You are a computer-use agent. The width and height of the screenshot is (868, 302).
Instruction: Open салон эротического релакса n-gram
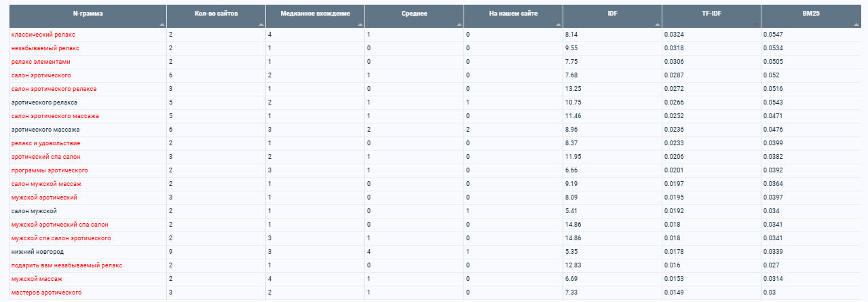coord(54,88)
